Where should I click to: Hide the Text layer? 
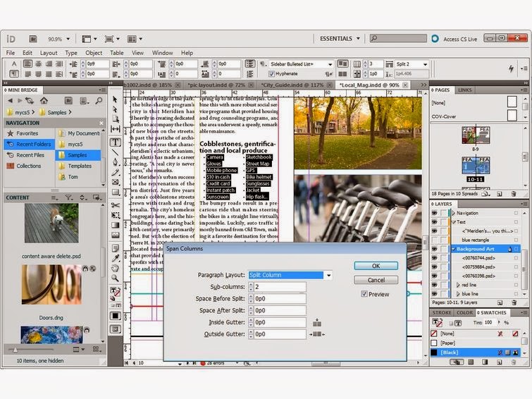(434, 222)
